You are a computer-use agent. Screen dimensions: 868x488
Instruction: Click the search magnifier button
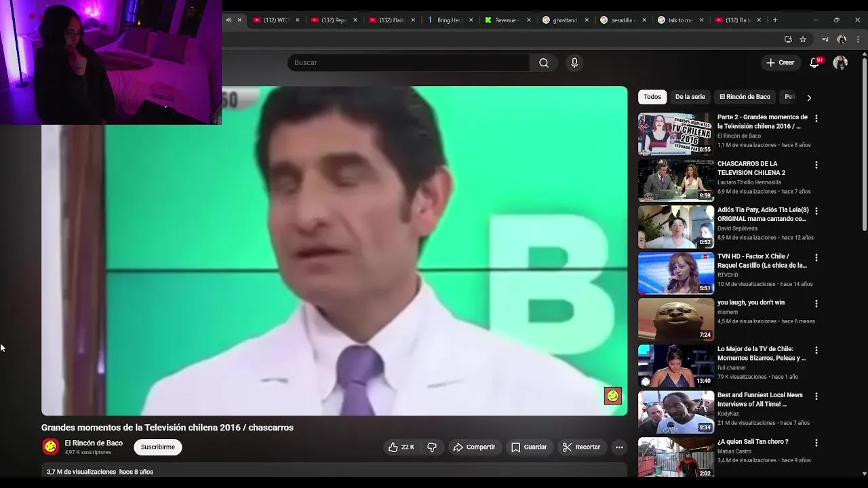click(x=544, y=63)
